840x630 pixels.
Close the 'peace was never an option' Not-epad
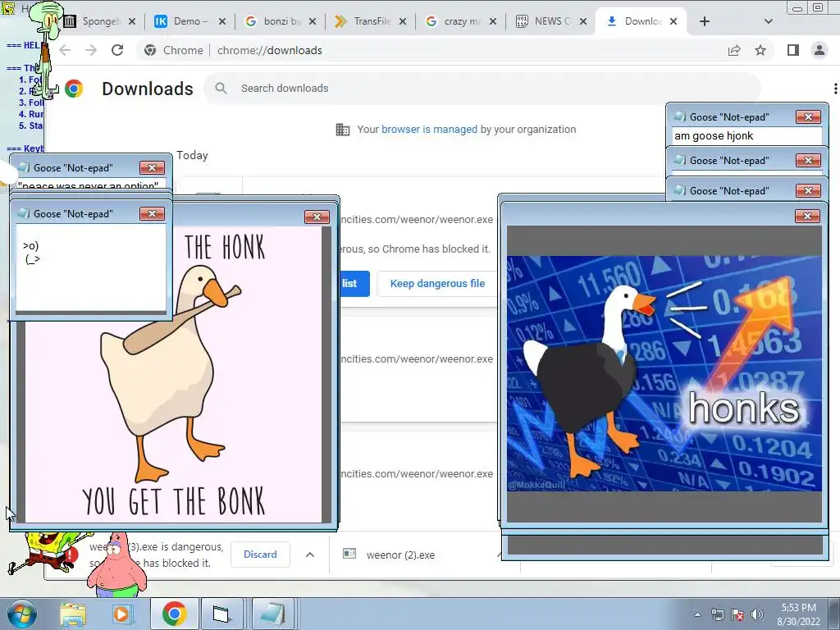[x=152, y=167]
